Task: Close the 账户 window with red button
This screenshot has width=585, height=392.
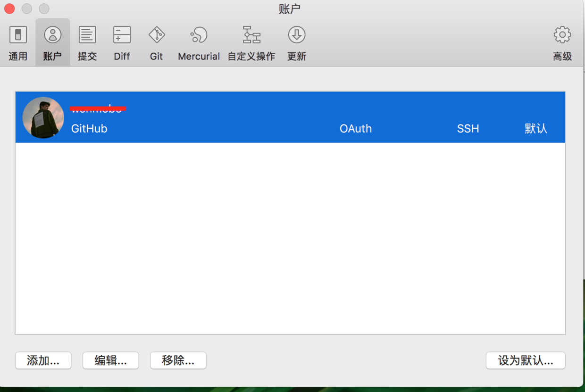Action: pos(9,8)
